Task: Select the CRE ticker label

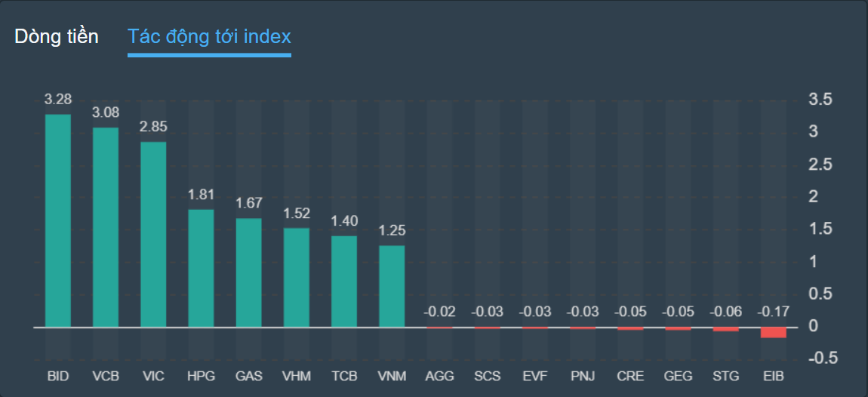Action: (x=630, y=375)
